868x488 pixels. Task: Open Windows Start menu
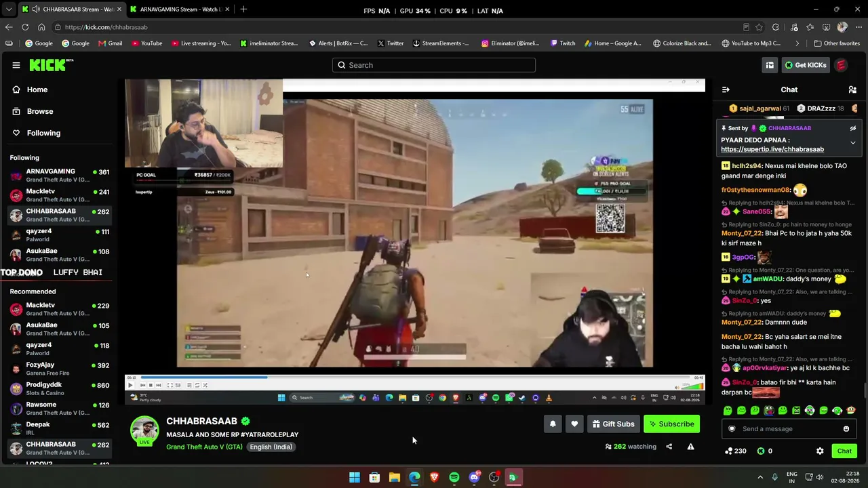point(354,477)
